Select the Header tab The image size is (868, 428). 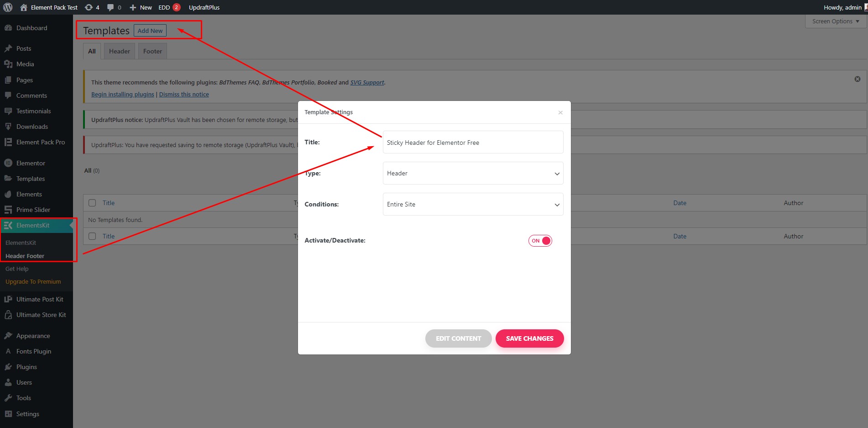tap(119, 51)
